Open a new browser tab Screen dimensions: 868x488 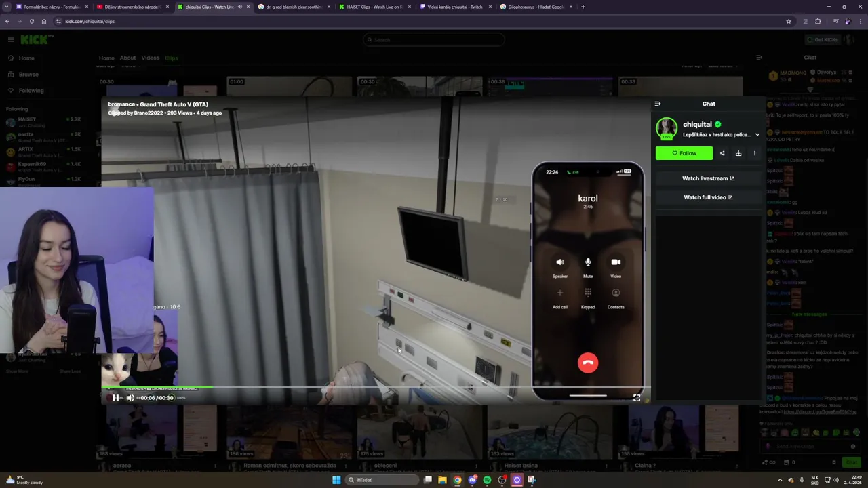pyautogui.click(x=583, y=7)
